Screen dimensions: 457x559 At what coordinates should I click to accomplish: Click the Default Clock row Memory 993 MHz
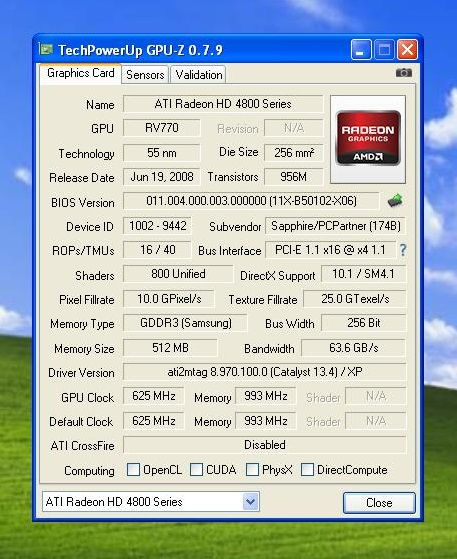click(x=266, y=421)
